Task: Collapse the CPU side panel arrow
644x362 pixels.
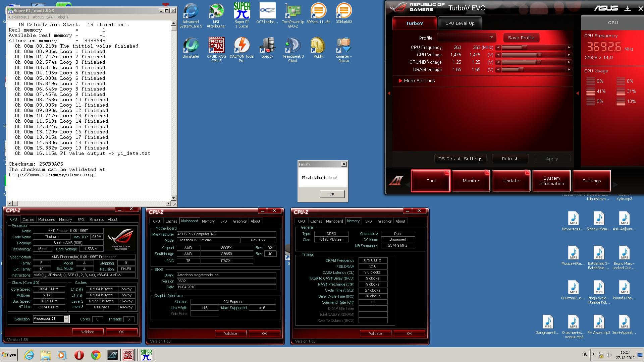Action: point(577,93)
